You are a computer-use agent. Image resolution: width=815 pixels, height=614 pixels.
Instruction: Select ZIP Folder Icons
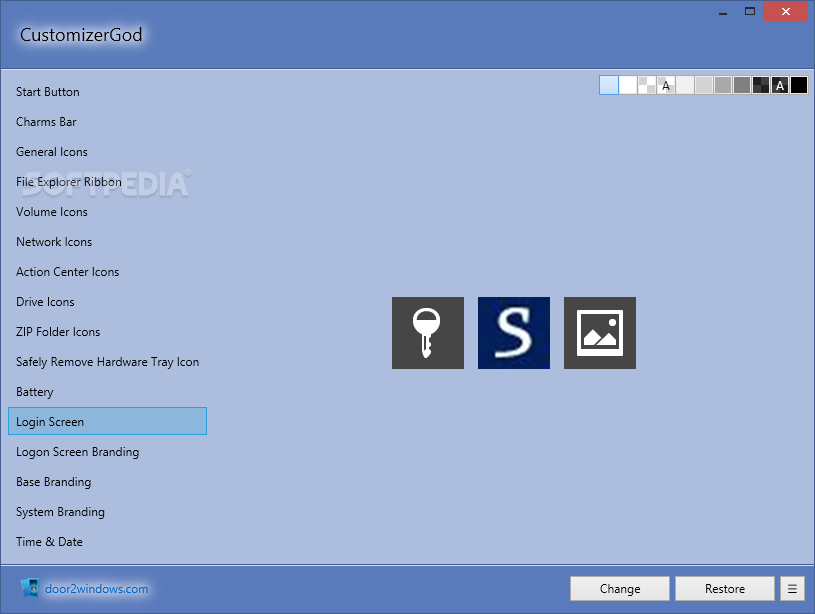pyautogui.click(x=108, y=332)
